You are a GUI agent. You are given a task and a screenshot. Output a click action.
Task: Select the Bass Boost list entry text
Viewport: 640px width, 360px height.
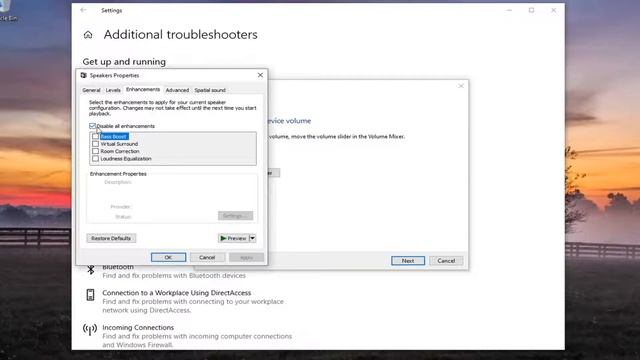tap(114, 136)
